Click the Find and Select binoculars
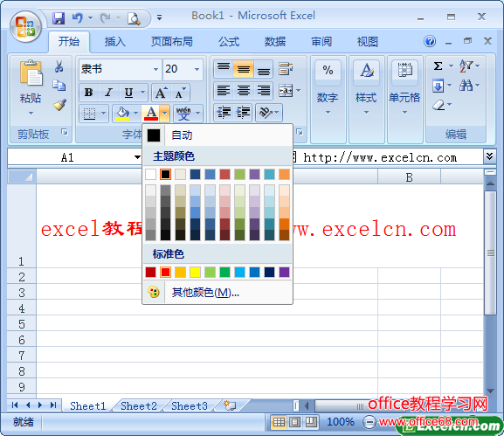Screen dimensions: 504x436 pyautogui.click(x=466, y=86)
